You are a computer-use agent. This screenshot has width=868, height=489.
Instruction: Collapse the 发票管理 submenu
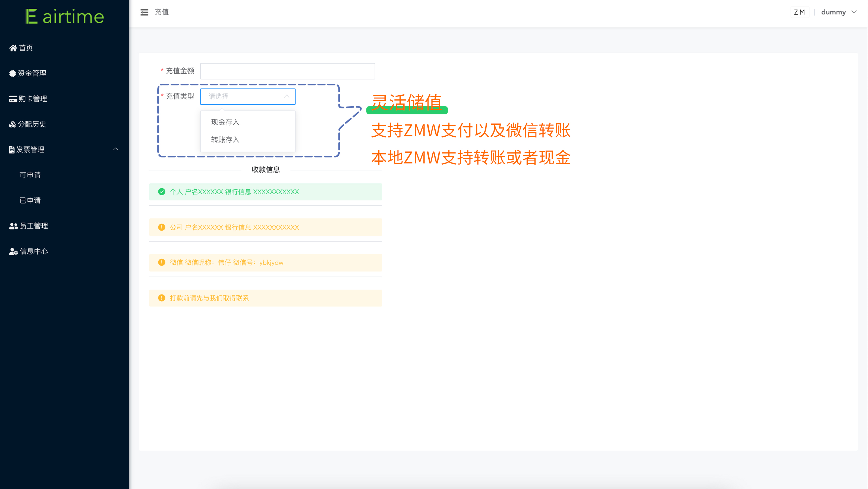click(64, 150)
